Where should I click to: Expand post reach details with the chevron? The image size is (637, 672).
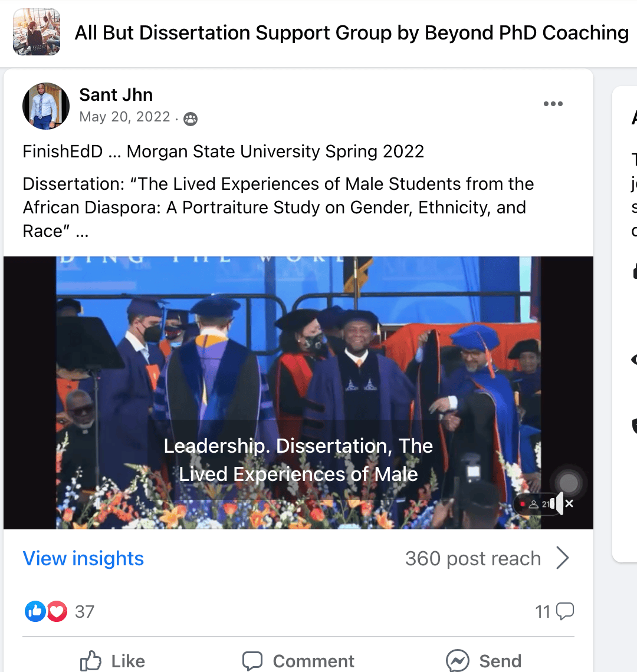(x=563, y=558)
